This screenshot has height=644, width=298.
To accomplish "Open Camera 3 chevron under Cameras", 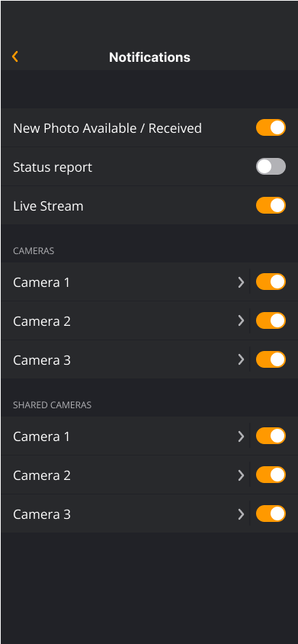I will pos(242,360).
